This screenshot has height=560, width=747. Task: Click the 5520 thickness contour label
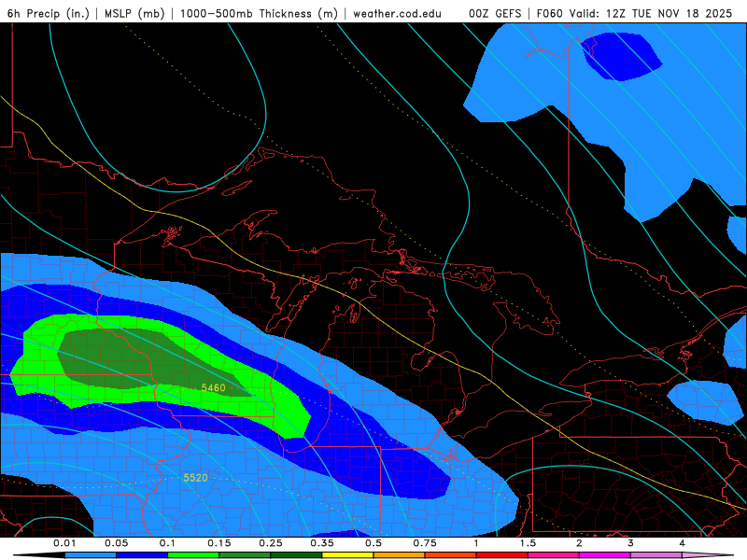coord(195,478)
